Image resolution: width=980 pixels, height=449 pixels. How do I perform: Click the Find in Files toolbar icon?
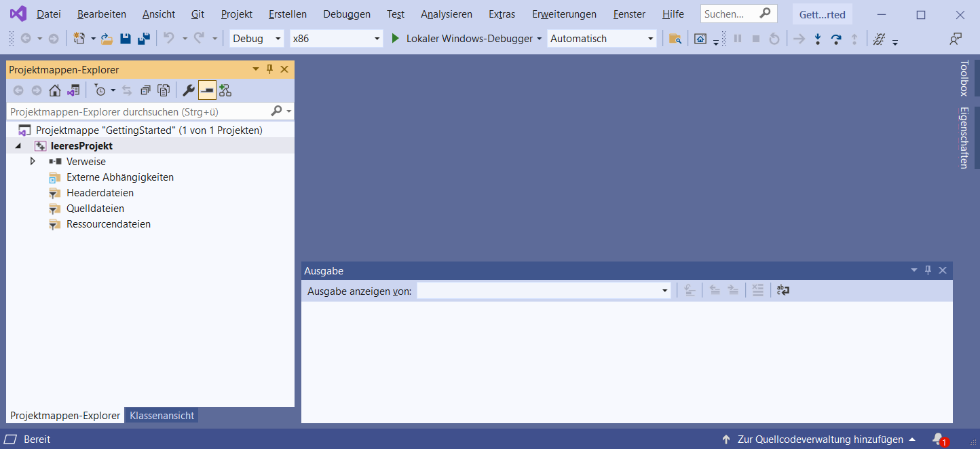click(675, 39)
